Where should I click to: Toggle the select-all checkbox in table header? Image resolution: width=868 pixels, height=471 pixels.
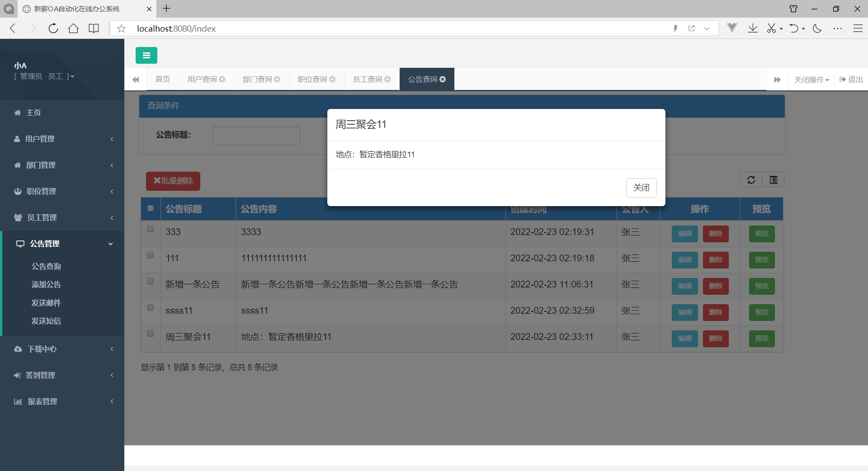151,208
